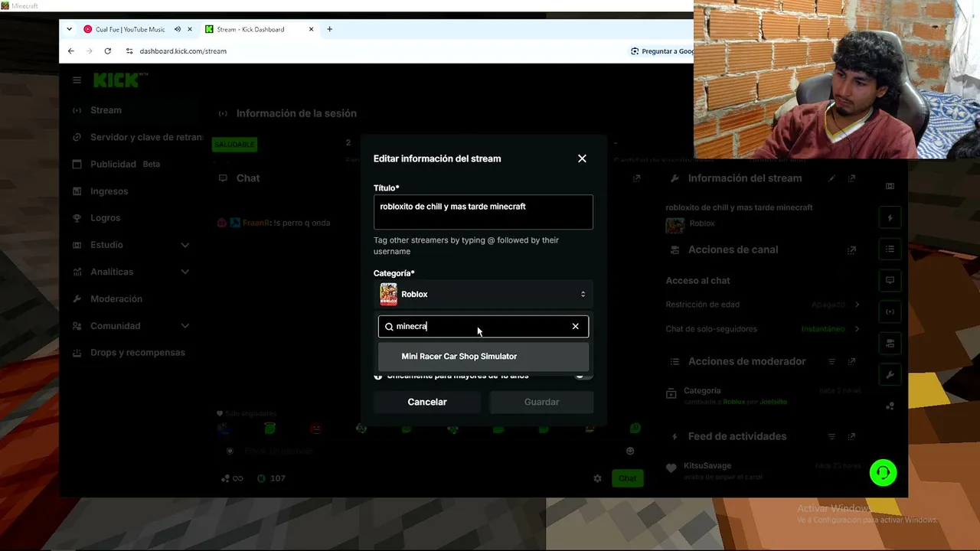Select Mini Racer Car Shop Simulator result
Image resolution: width=980 pixels, height=551 pixels.
(x=483, y=357)
